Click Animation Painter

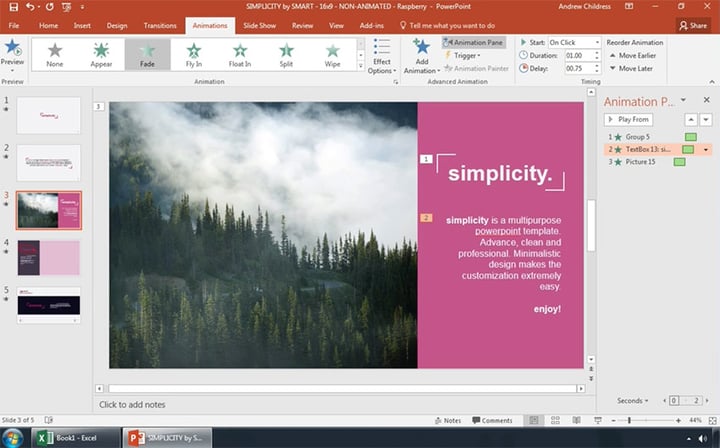[476, 68]
